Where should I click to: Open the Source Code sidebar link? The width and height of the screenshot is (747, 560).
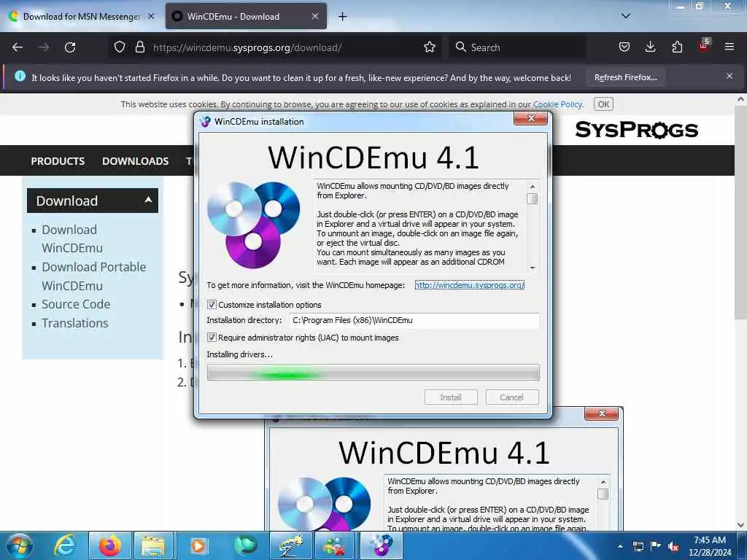76,304
